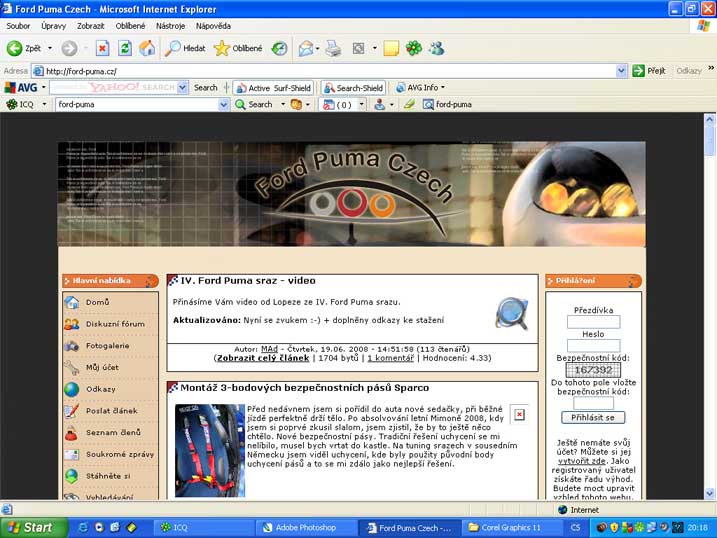717x538 pixels.
Task: Open the History icon
Action: [x=279, y=48]
